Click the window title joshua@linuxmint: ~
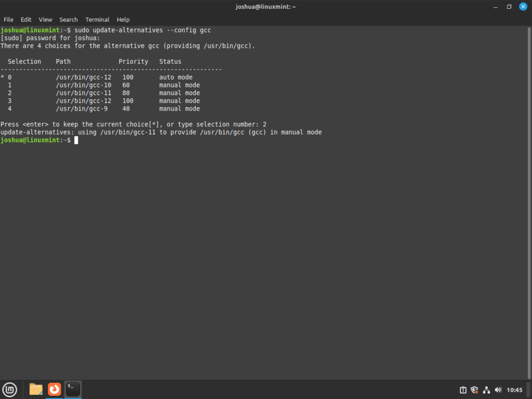Viewport: 532px width, 399px height. coord(265,7)
